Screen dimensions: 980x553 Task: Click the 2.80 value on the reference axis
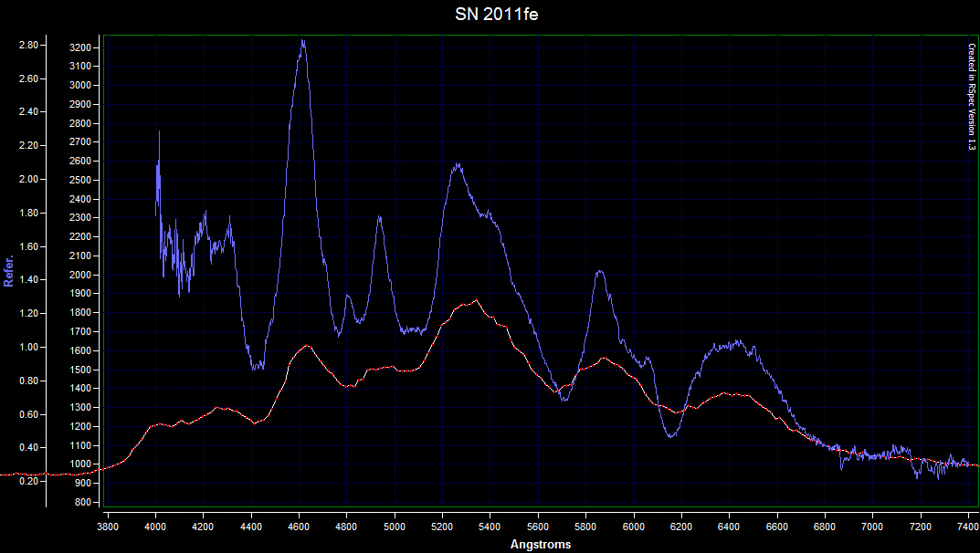(28, 45)
